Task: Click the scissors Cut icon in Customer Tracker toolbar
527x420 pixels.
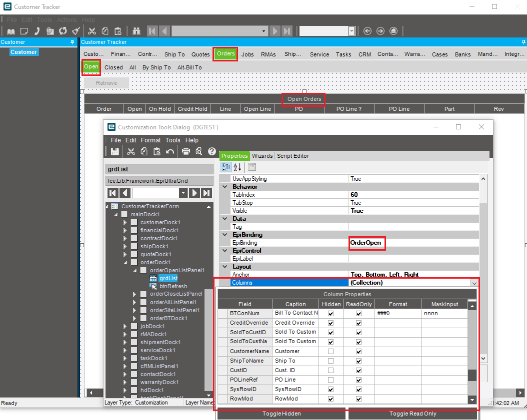Action: click(x=92, y=31)
